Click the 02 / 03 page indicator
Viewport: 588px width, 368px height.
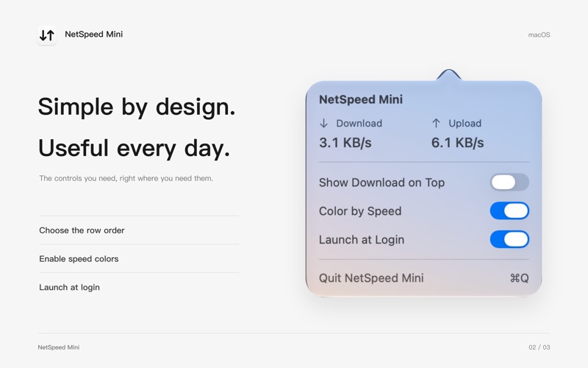coord(539,347)
